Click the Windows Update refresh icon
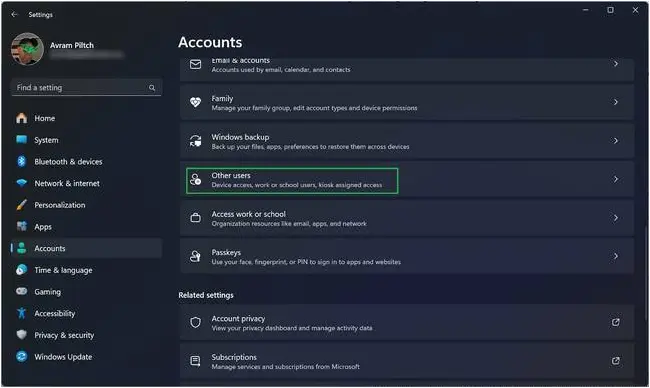The image size is (650, 388). point(22,356)
